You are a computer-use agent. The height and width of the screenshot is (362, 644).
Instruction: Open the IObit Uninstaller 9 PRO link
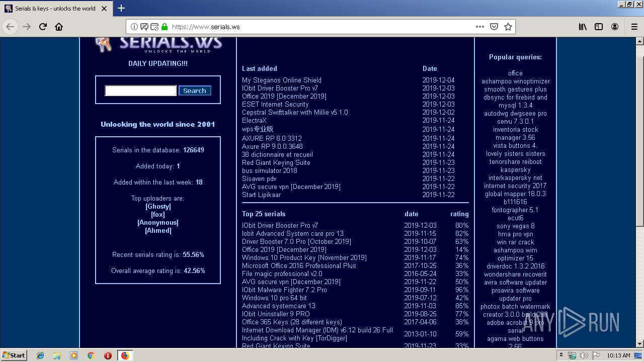(x=276, y=314)
